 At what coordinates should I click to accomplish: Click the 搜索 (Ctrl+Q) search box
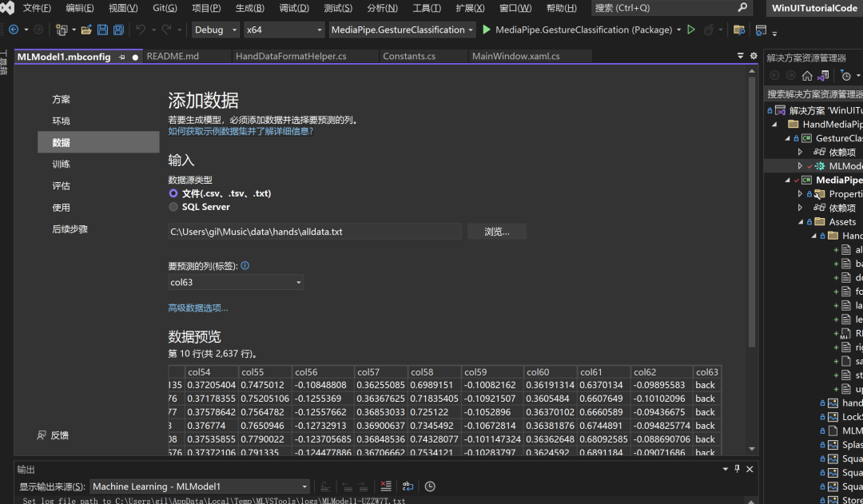point(671,8)
